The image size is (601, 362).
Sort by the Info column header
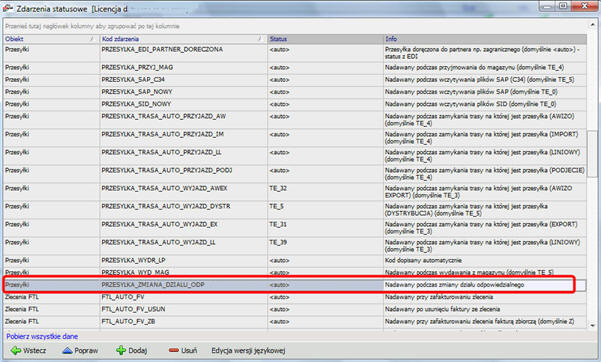[x=485, y=39]
